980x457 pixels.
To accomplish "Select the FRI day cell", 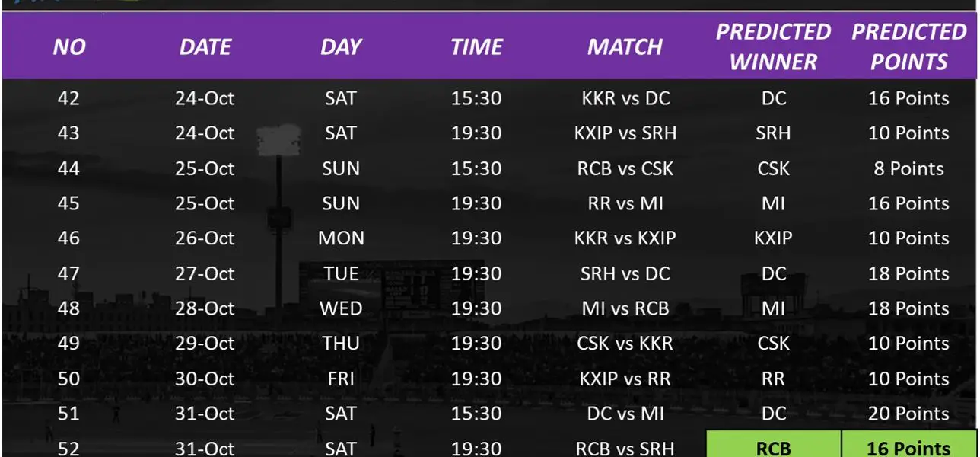I will click(x=340, y=379).
